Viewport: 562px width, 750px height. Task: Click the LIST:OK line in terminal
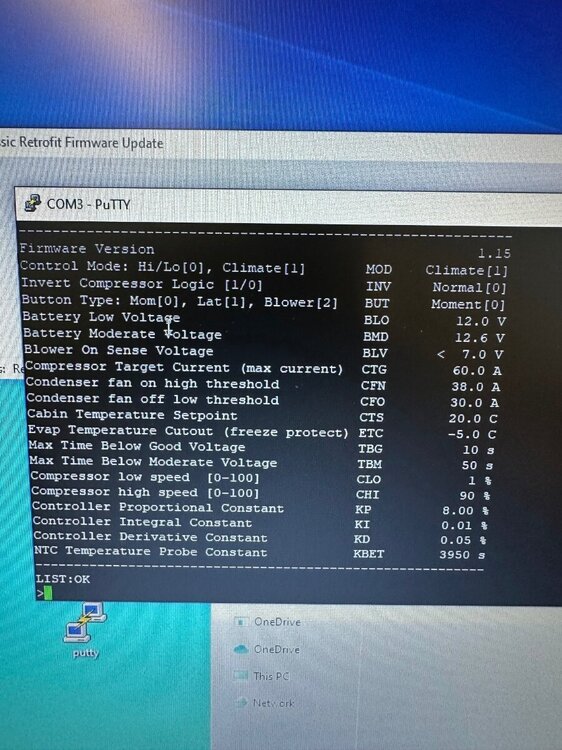(x=63, y=579)
